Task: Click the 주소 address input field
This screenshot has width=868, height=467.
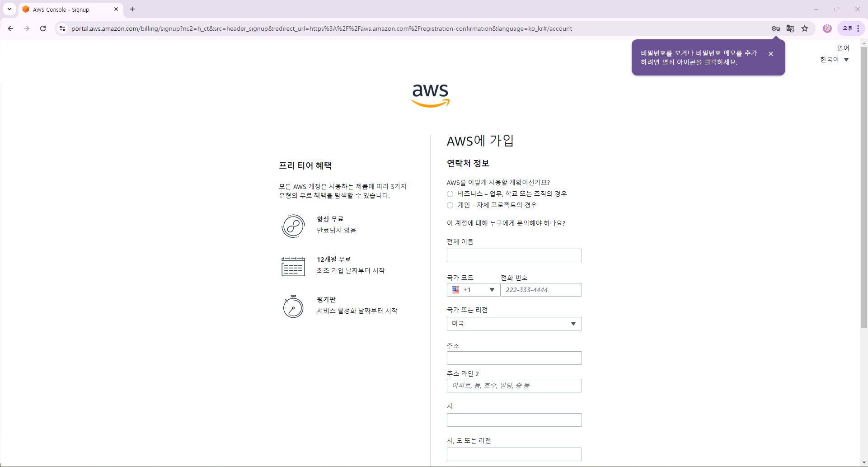Action: click(514, 358)
